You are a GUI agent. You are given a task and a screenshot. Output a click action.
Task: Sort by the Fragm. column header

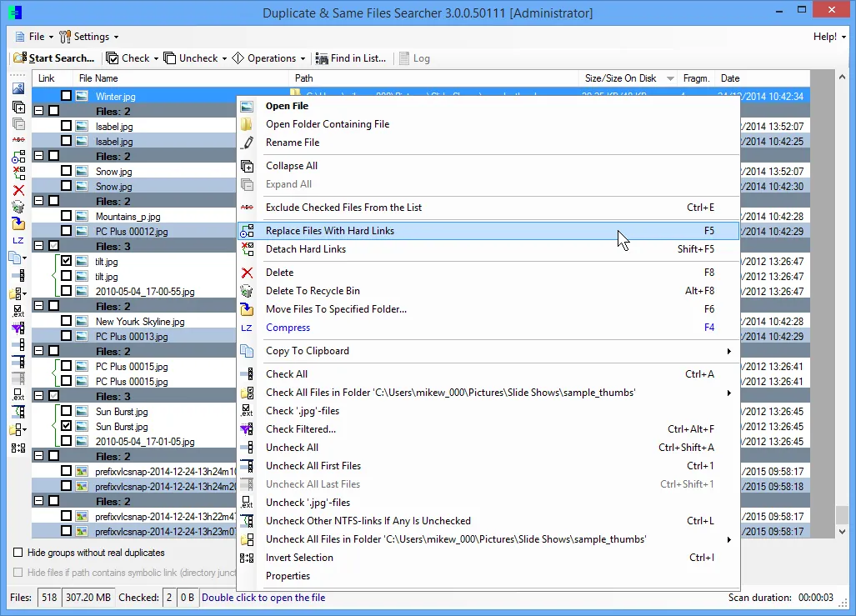click(x=697, y=78)
